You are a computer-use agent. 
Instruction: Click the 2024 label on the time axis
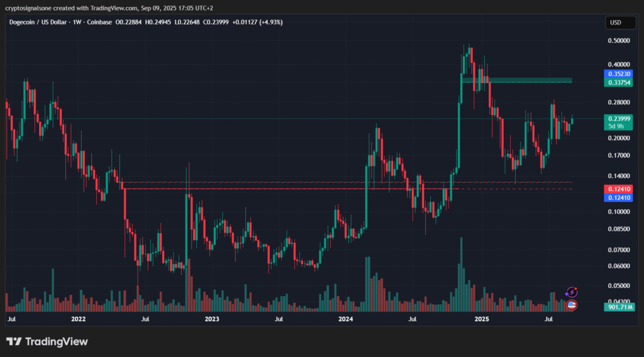[345, 319]
